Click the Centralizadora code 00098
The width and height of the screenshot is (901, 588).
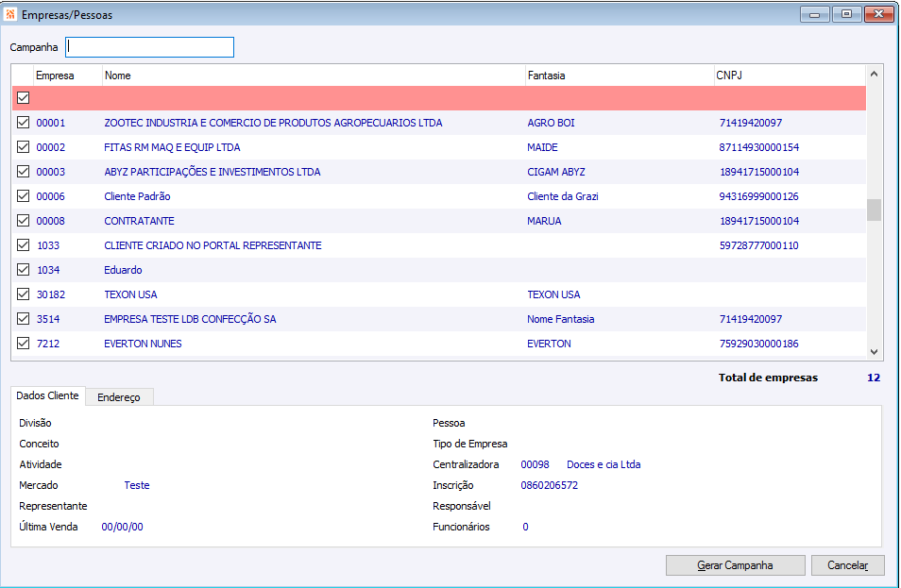coord(535,464)
